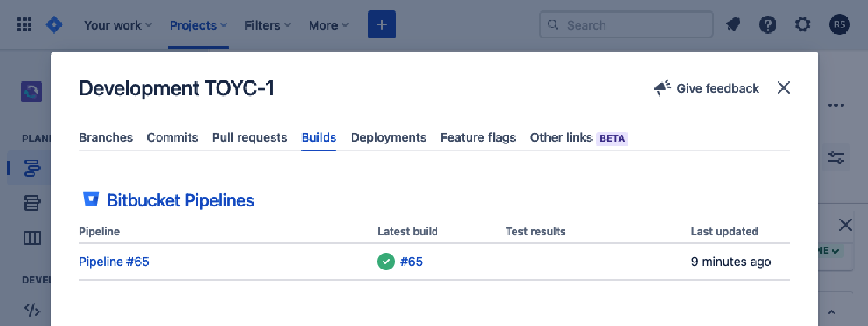Viewport: 868px width, 326px height.
Task: Click the Development TOYC-1 dialog title
Action: click(177, 88)
